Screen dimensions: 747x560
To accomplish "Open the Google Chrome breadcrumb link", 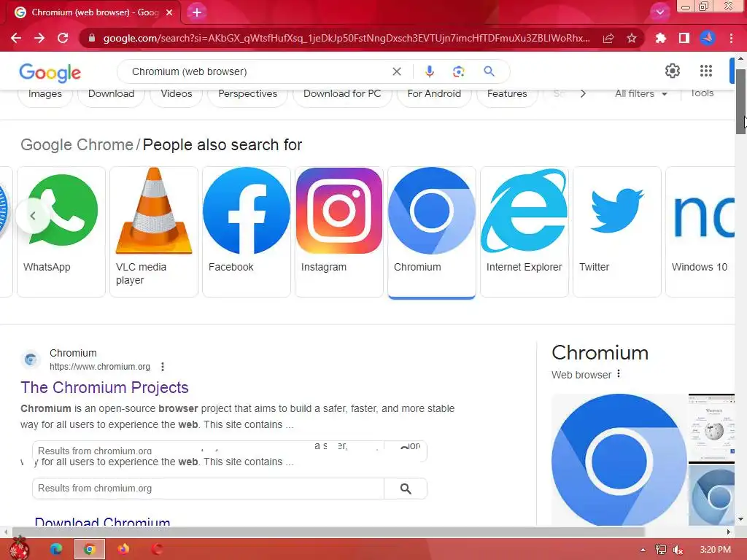I will pos(77,145).
